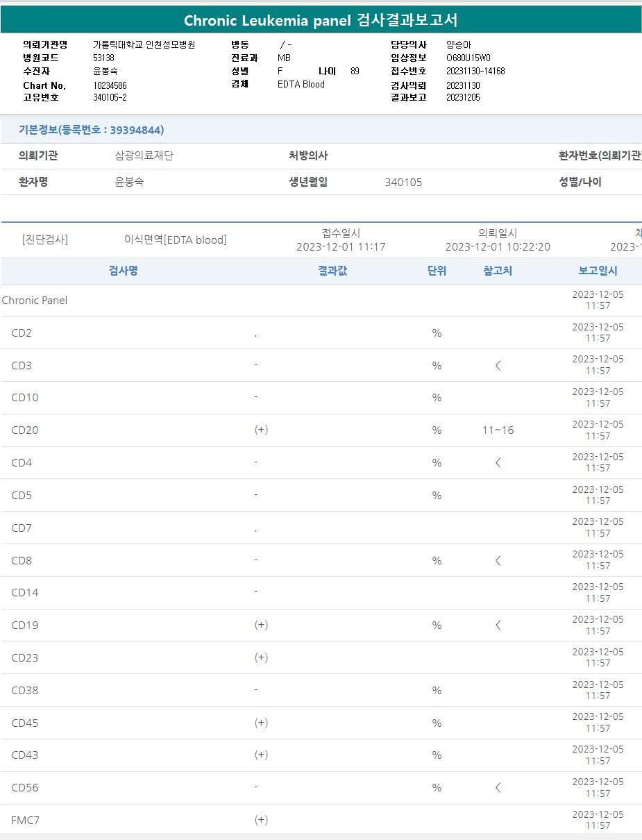Screen dimensions: 642x840
Task: Click the 검사명 column header
Action: (124, 271)
